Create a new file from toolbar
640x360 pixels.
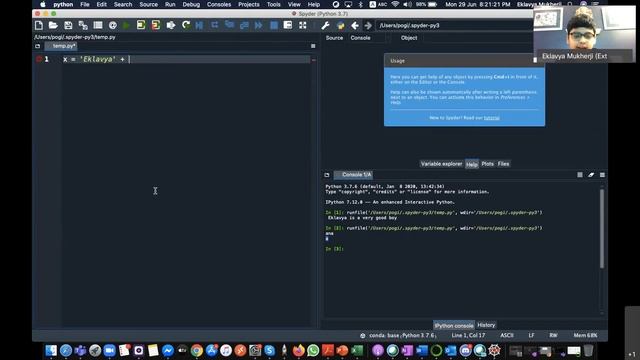pyautogui.click(x=39, y=25)
